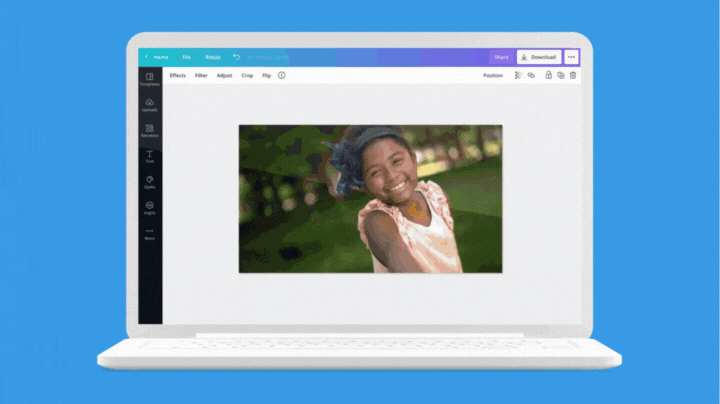Select the Elements sidebar icon

pos(149,131)
